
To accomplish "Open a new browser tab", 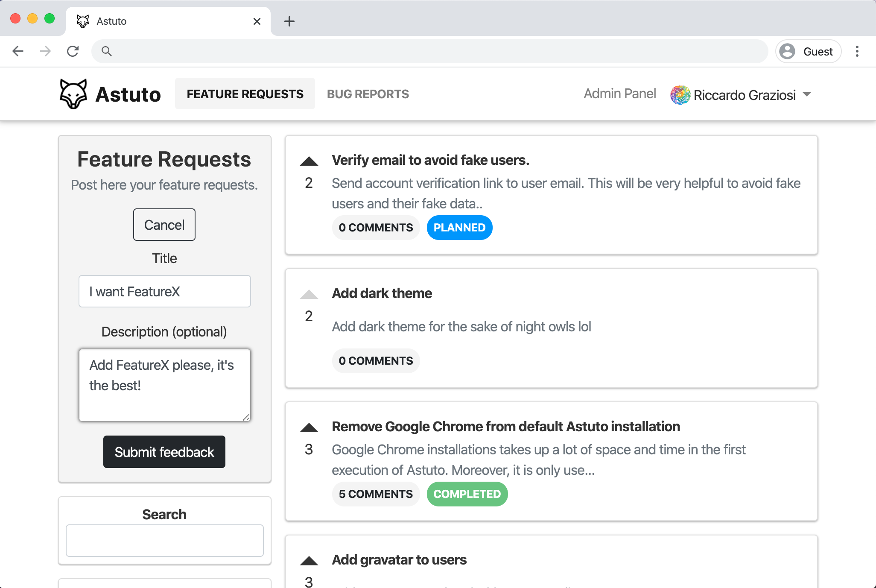I will click(289, 21).
